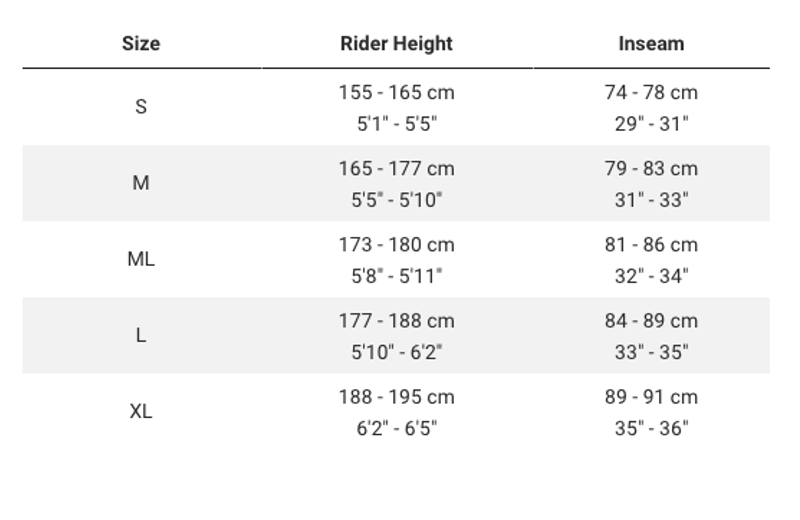Click the 188 - 195 cm height value

pyautogui.click(x=396, y=396)
